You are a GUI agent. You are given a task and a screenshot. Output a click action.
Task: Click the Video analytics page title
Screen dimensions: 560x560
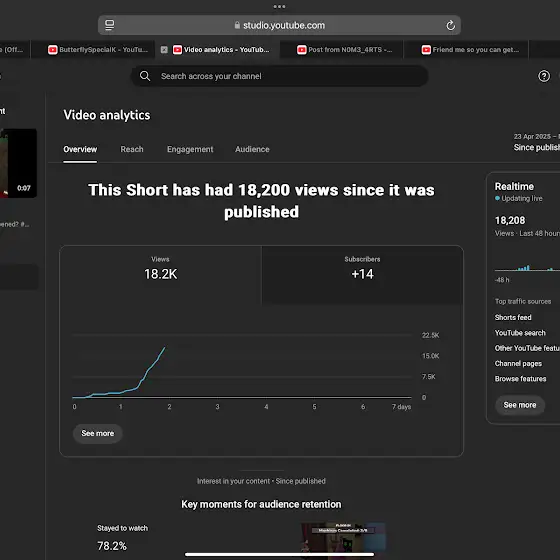coord(107,115)
